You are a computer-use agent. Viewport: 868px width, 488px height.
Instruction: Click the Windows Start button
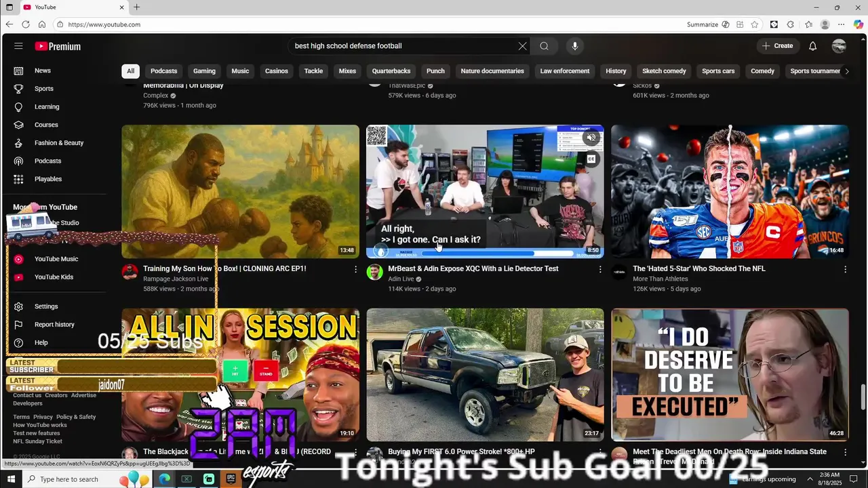(11, 479)
